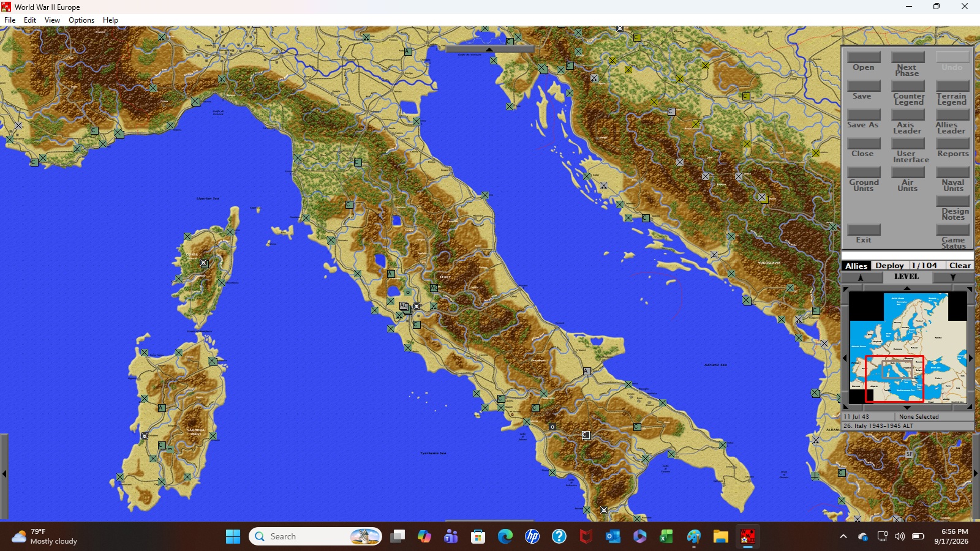The height and width of the screenshot is (551, 980).
Task: Open the Options menu
Action: click(81, 20)
